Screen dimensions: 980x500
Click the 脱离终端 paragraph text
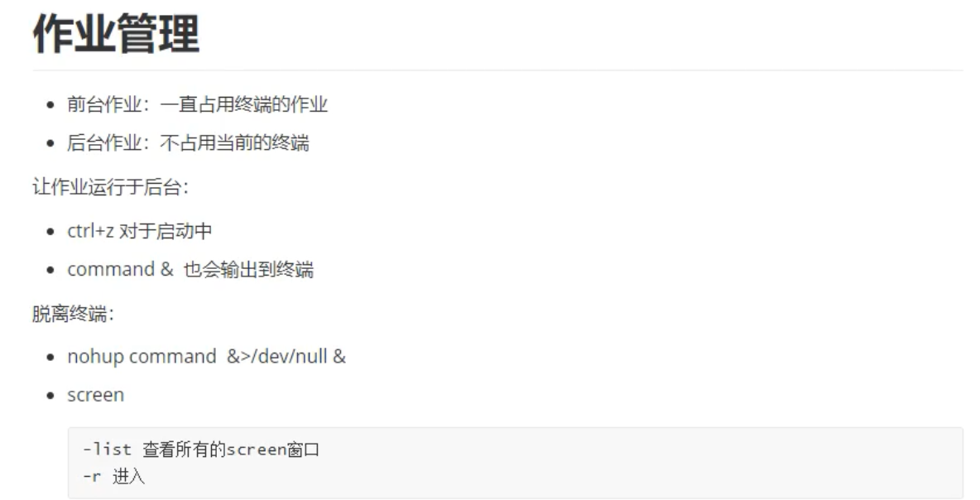click(73, 313)
